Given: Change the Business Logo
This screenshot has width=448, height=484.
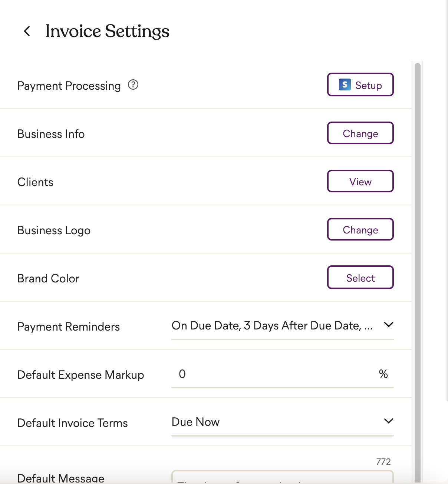Looking at the screenshot, I should pos(360,229).
